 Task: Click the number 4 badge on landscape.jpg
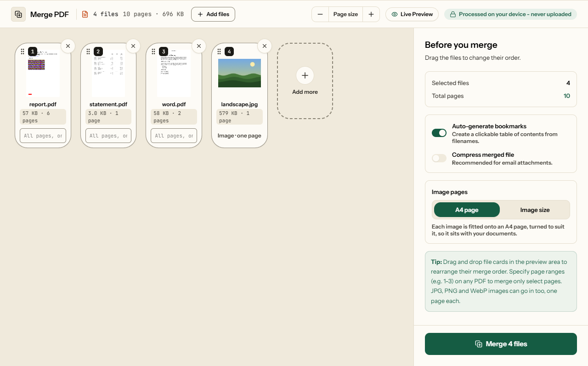point(229,51)
